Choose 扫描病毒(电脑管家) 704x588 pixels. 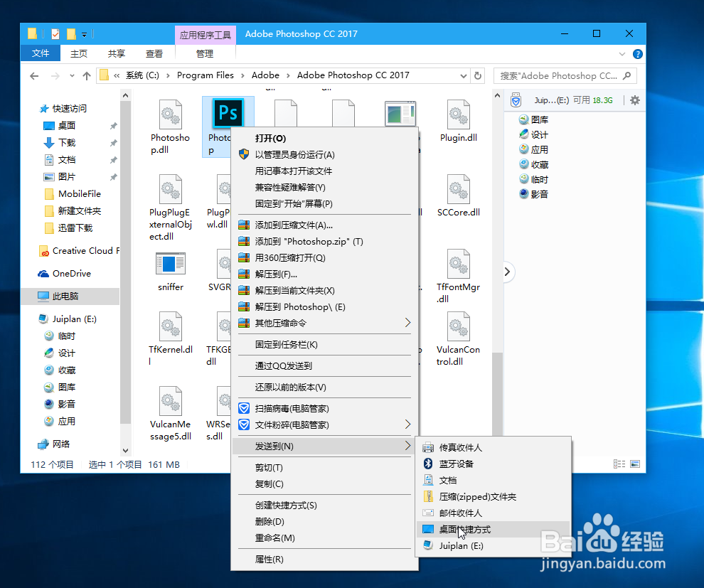pos(324,408)
